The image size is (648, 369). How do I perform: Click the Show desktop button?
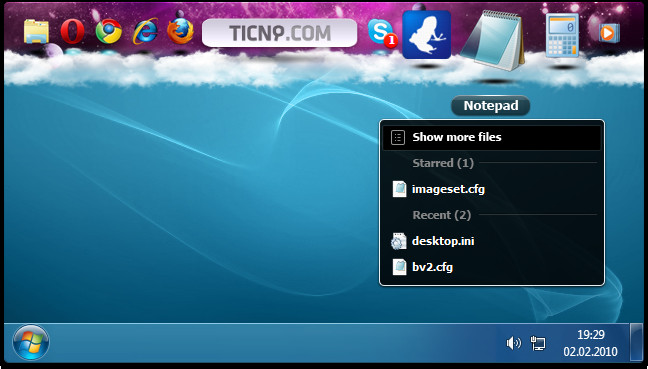pos(636,342)
